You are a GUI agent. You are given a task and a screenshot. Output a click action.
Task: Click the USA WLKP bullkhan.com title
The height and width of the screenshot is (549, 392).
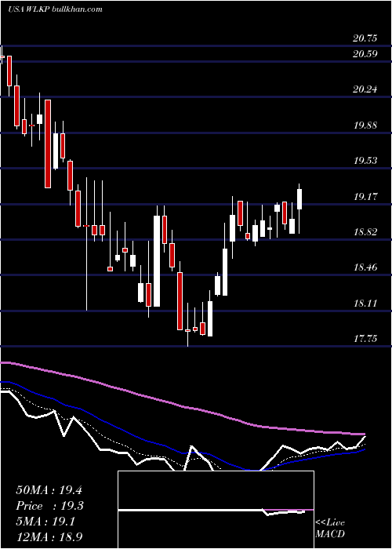pyautogui.click(x=56, y=9)
